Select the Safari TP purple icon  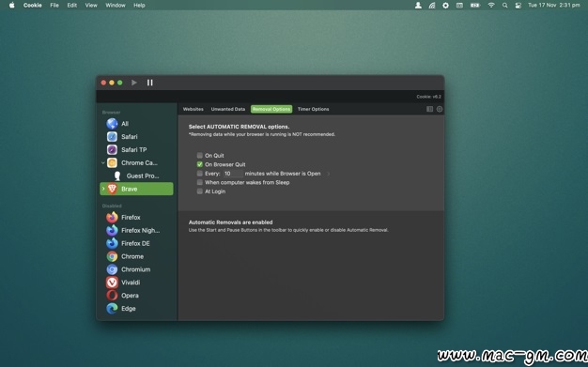(112, 149)
